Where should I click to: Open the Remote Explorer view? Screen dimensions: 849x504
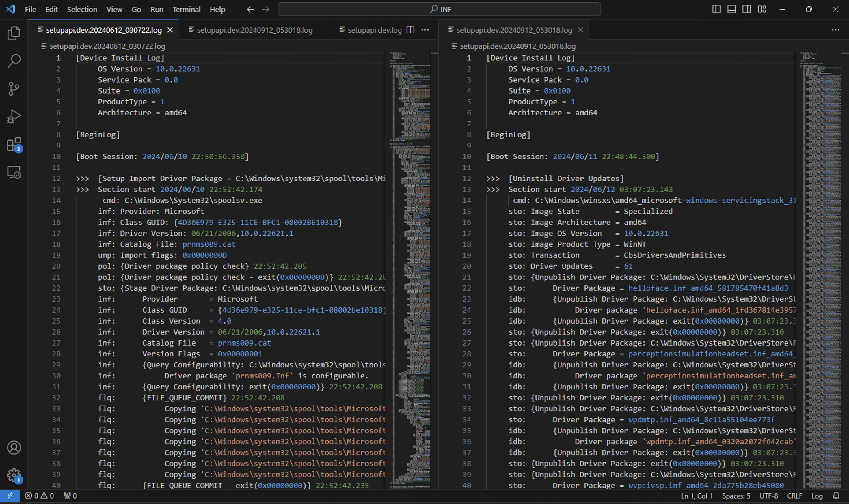point(14,173)
